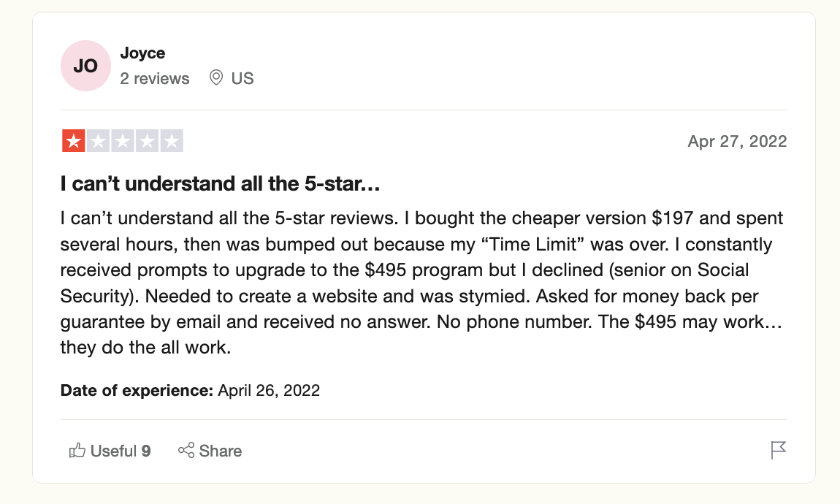
Task: Click the review body text
Action: [421, 283]
